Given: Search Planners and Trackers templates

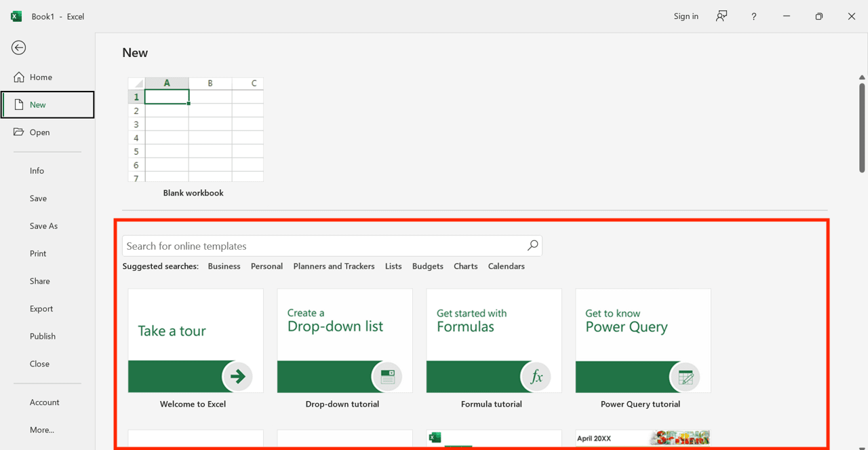Looking at the screenshot, I should coord(334,266).
